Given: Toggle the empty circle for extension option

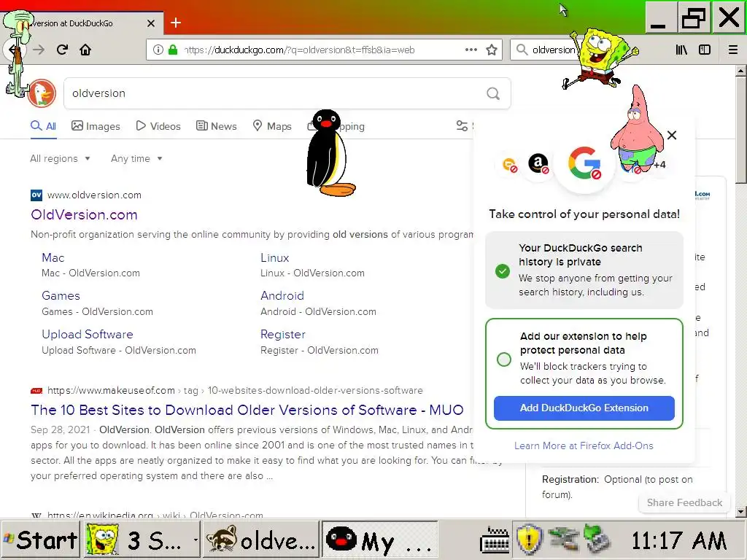Looking at the screenshot, I should tap(503, 359).
